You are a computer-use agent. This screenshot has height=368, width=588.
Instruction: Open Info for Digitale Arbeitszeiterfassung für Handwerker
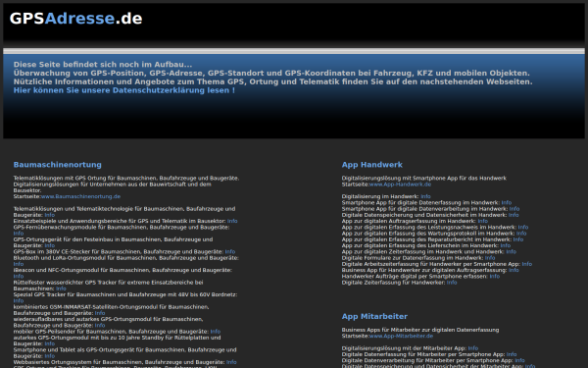527,264
